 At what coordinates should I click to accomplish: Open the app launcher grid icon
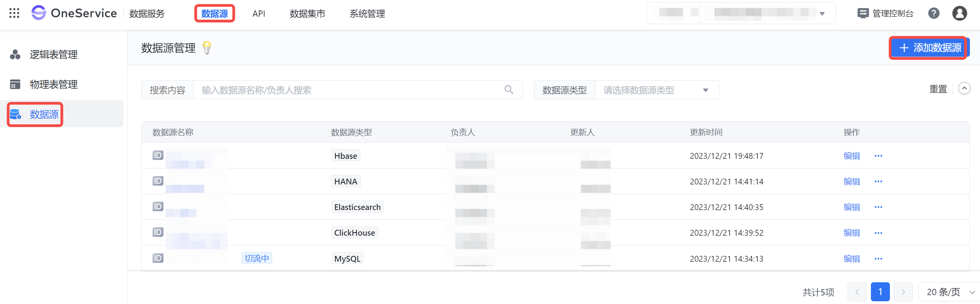(14, 13)
